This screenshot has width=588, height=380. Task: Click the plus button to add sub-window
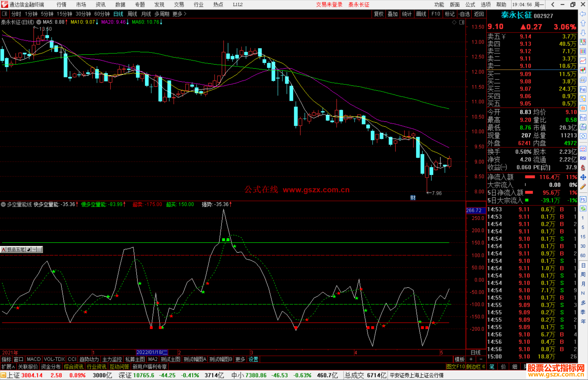coord(471,359)
